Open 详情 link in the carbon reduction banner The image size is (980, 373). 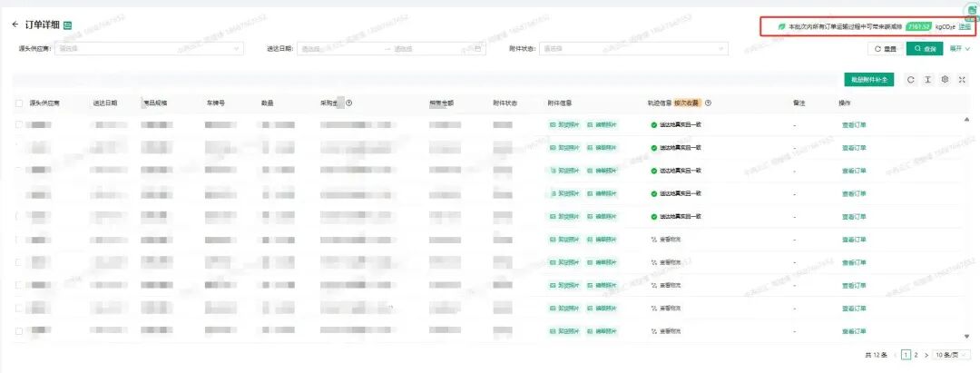965,27
